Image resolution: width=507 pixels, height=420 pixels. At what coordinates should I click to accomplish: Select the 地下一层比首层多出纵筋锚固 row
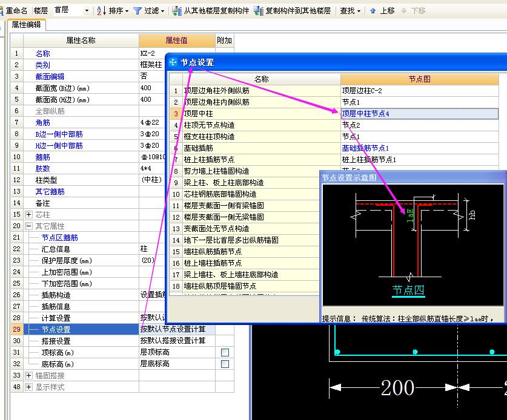245,240
